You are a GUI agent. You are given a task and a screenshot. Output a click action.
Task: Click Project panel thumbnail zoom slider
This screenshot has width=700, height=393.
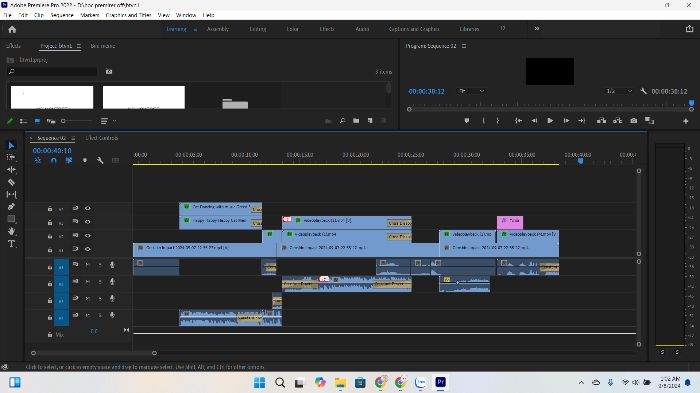click(77, 121)
